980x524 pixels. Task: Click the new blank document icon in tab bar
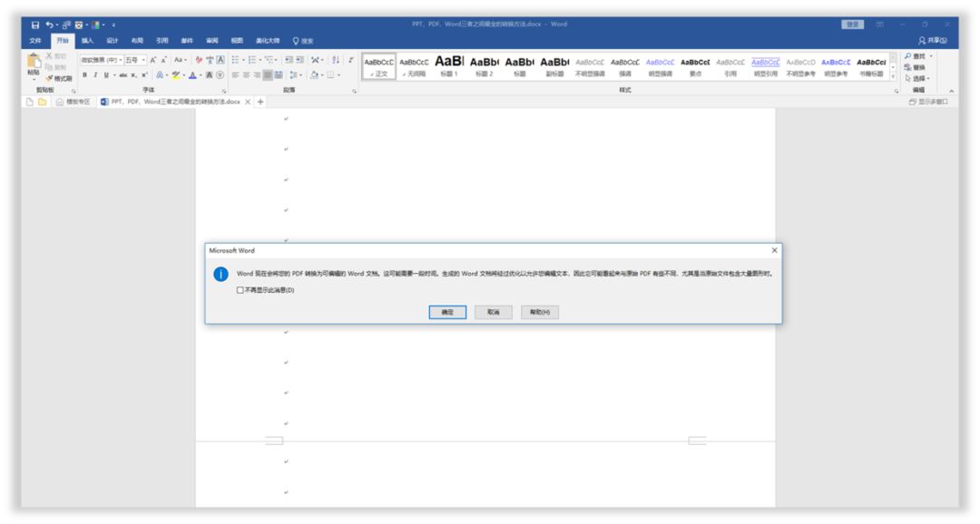coord(29,102)
